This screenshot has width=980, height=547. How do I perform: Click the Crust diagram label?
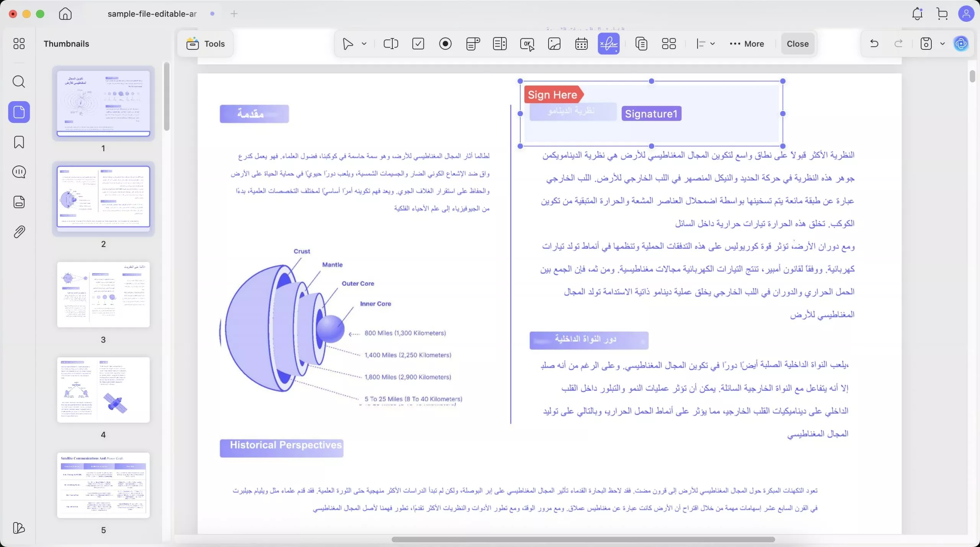pyautogui.click(x=302, y=251)
